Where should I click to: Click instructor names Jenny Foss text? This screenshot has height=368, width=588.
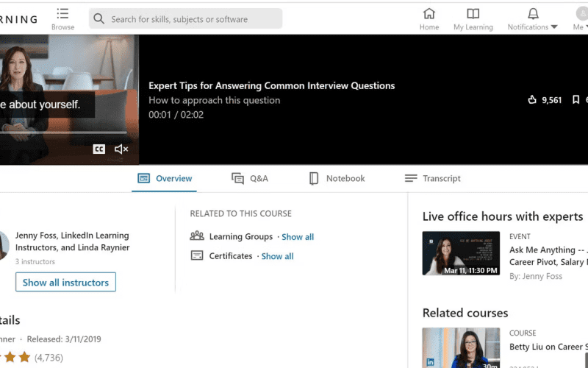tap(72, 241)
